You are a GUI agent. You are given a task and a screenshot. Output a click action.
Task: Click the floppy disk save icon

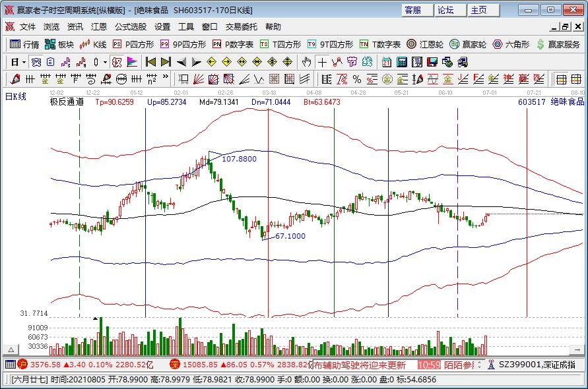[432, 62]
